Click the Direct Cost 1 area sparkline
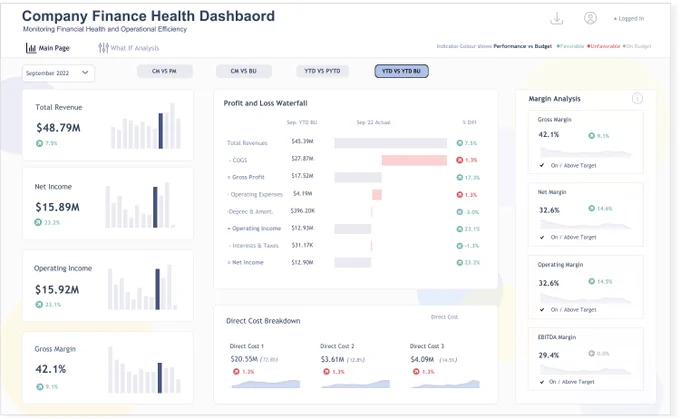Screen dimensions: 680x419 pyautogui.click(x=266, y=384)
